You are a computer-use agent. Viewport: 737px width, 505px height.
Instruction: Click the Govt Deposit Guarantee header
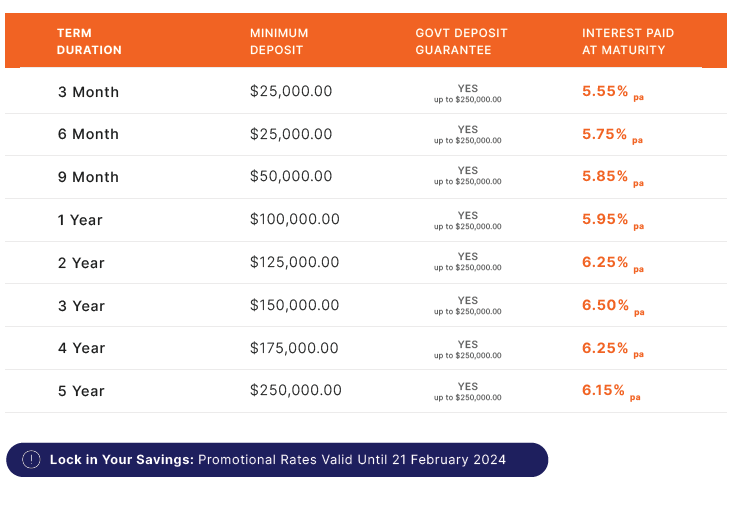pos(461,41)
